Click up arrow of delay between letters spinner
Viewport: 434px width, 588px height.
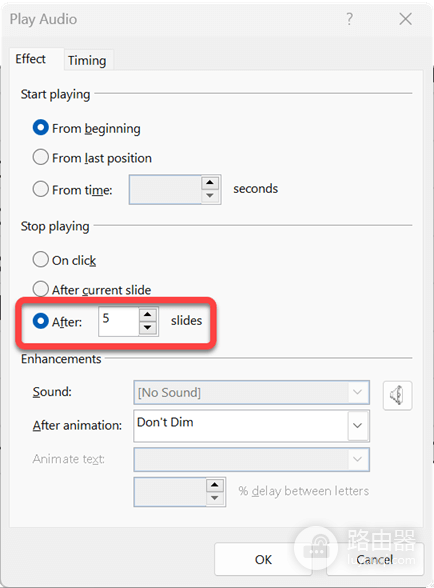tap(215, 485)
